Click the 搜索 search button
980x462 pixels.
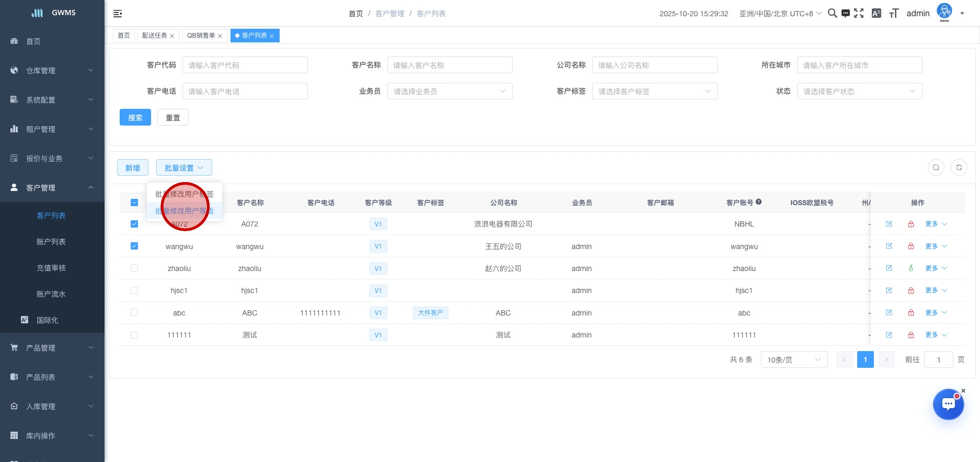click(x=135, y=118)
